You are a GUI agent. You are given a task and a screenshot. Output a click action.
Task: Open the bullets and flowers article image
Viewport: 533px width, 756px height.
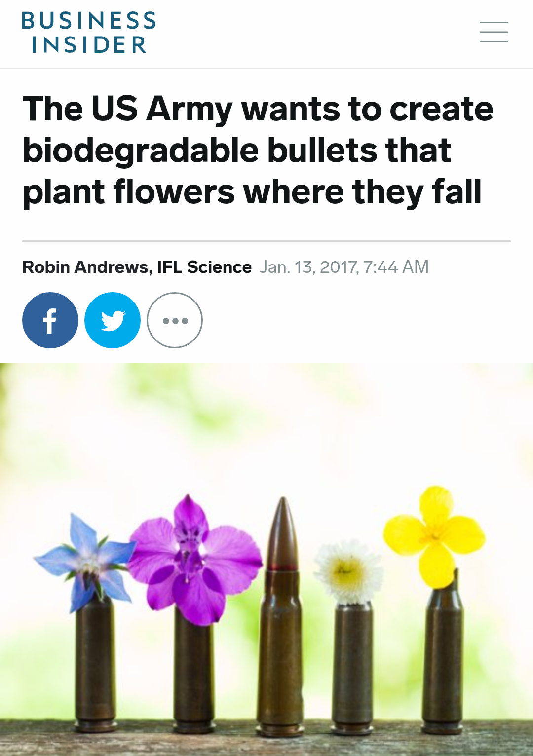click(x=266, y=560)
